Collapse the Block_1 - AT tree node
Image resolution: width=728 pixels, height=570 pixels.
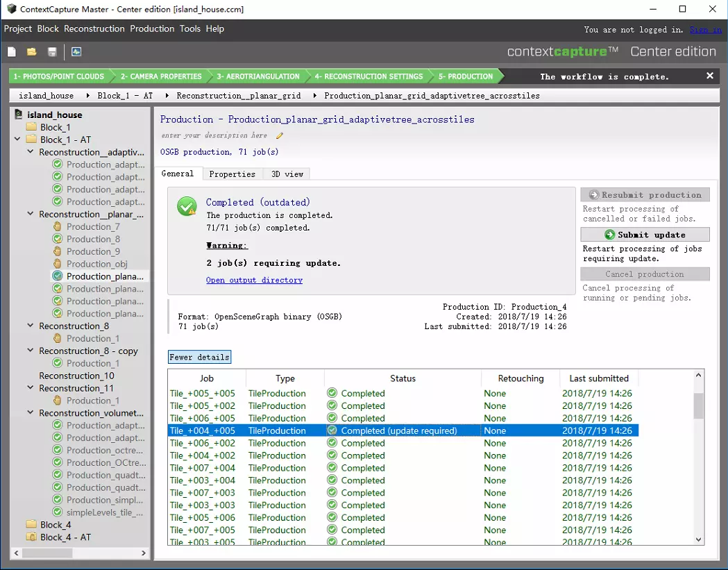coord(17,139)
